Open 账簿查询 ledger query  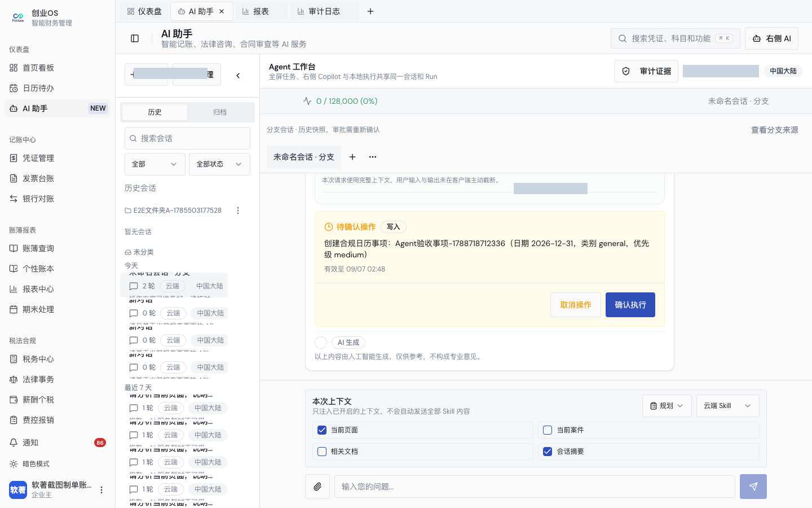click(x=57, y=248)
